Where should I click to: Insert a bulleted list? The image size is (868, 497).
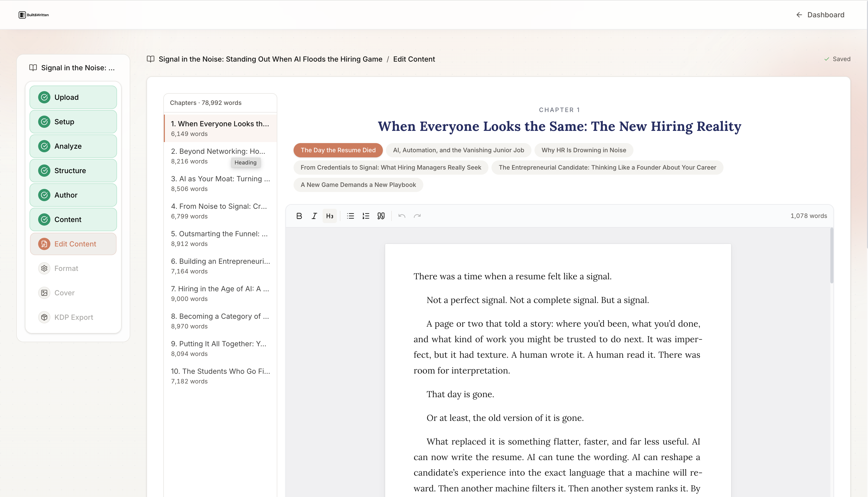(350, 216)
